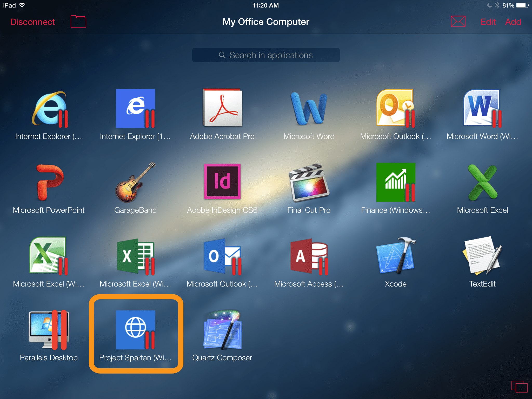Screen dimensions: 532x399
Task: Launch Microsoft Word (Wi… Windows version
Action: (x=482, y=108)
